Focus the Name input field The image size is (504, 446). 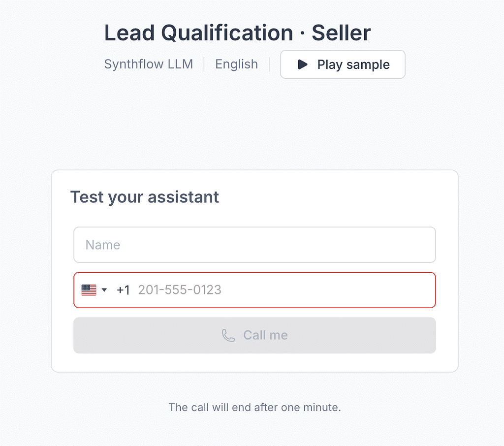click(254, 245)
